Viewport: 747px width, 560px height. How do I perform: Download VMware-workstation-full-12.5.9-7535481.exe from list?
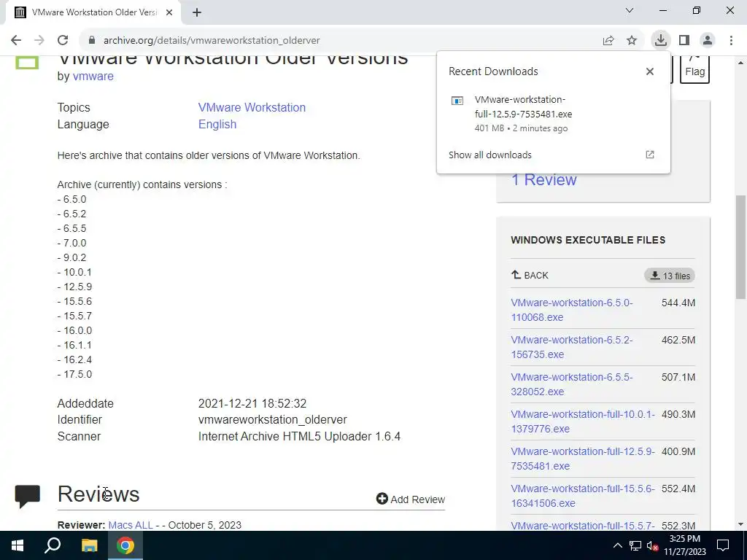pos(583,459)
